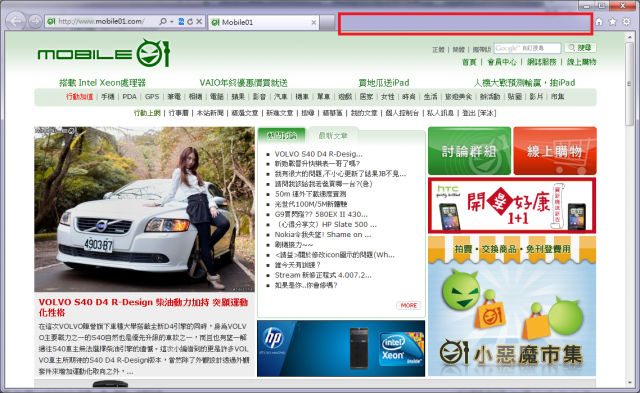Toggle the Compatibility View icon in address bar
The width and height of the screenshot is (640, 393).
pyautogui.click(x=181, y=22)
